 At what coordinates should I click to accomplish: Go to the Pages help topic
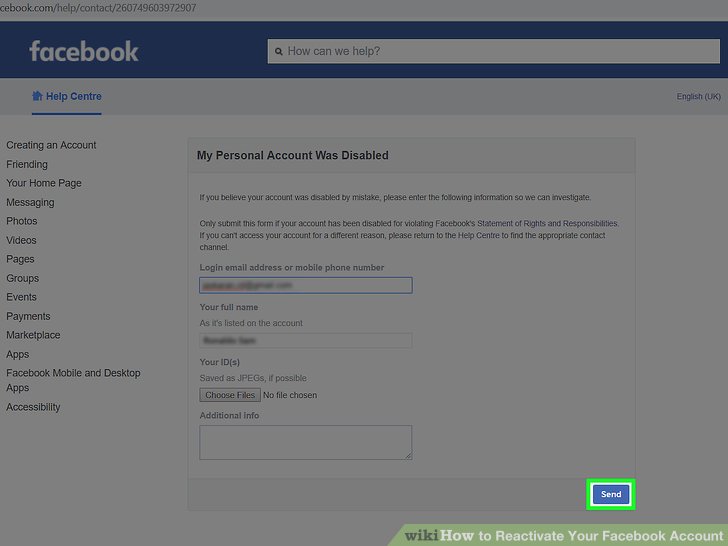click(20, 259)
